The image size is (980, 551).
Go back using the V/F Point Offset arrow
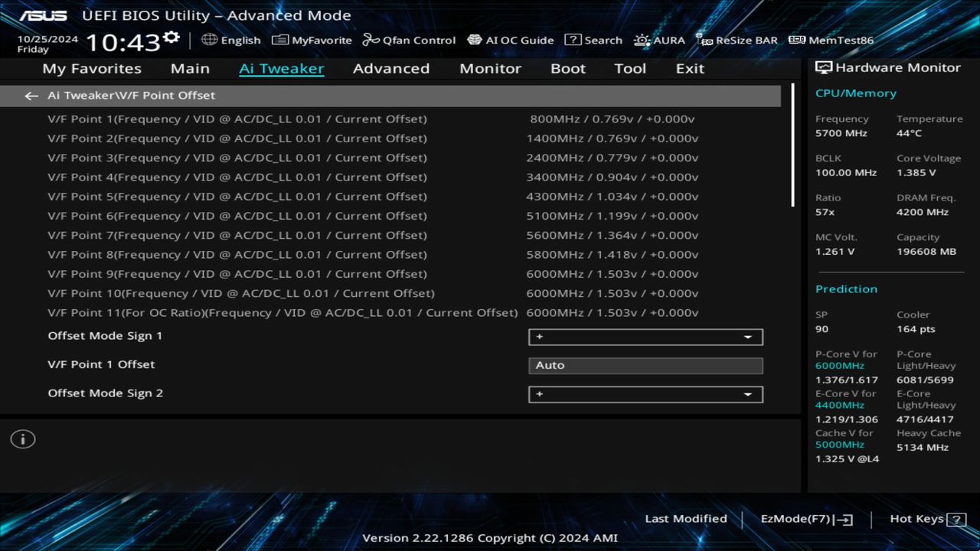pyautogui.click(x=31, y=95)
